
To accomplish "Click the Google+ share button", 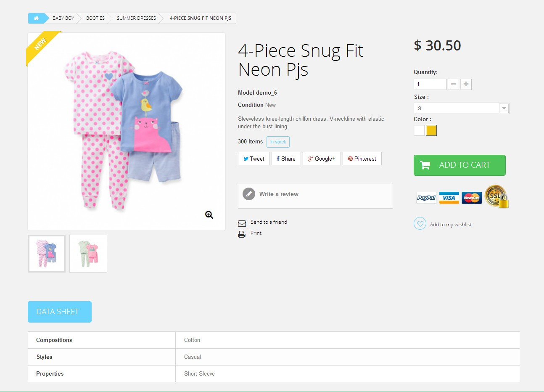I will (322, 159).
